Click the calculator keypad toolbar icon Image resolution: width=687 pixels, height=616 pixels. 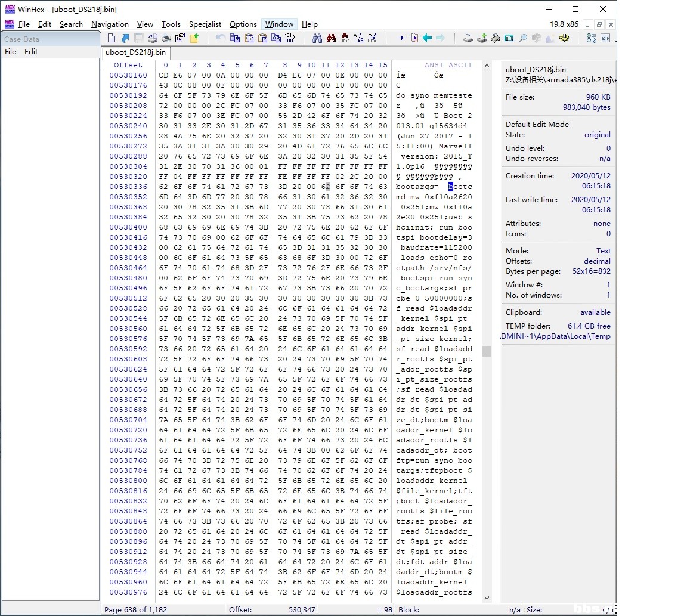509,39
